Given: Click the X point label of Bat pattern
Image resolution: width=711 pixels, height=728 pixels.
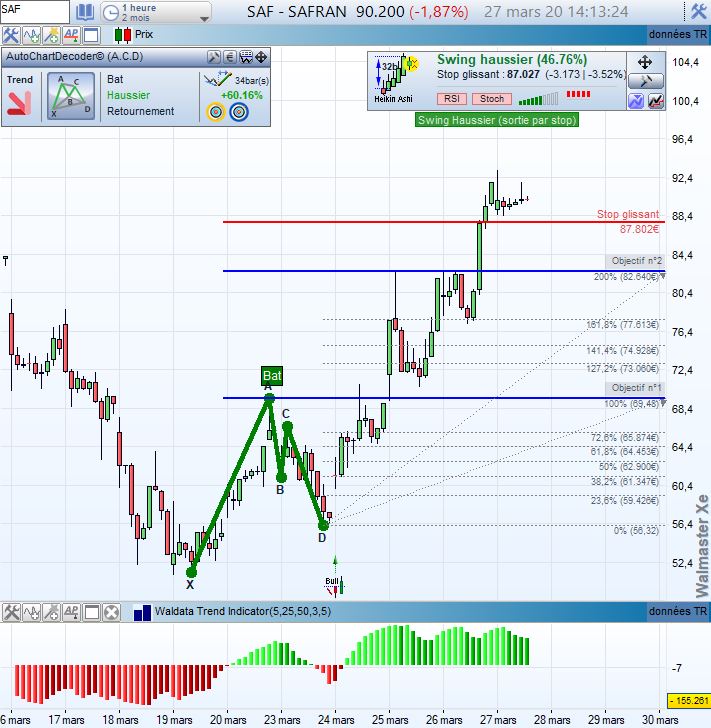Looking at the screenshot, I should pyautogui.click(x=190, y=585).
